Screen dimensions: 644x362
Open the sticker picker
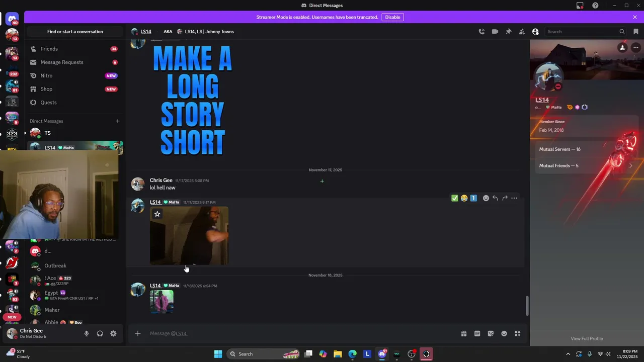point(491,333)
